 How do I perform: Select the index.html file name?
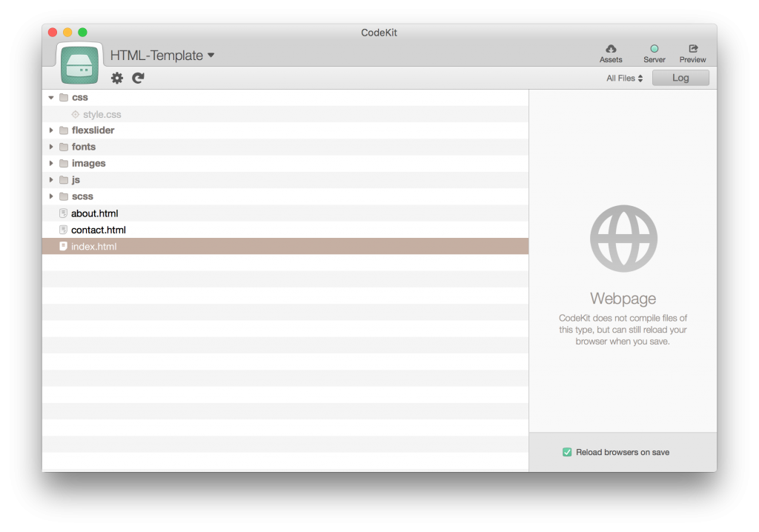coord(94,247)
